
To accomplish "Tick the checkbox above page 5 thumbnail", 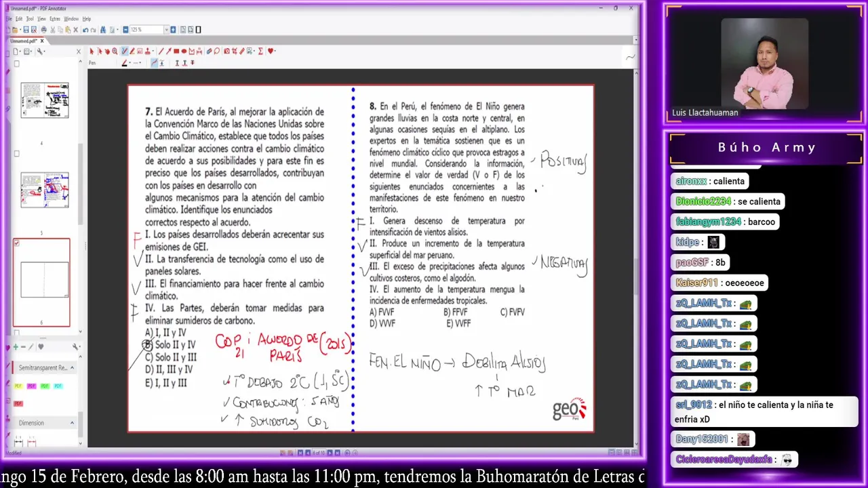I will [17, 153].
